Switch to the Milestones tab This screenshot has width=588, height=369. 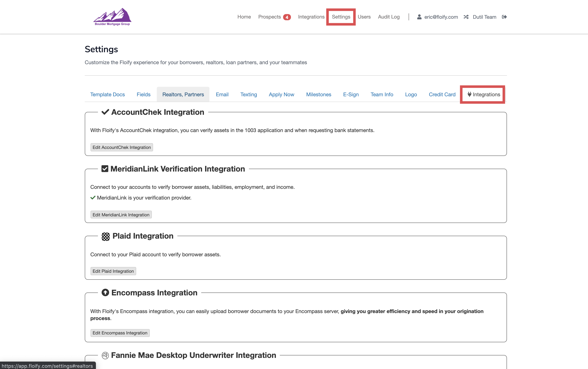318,94
